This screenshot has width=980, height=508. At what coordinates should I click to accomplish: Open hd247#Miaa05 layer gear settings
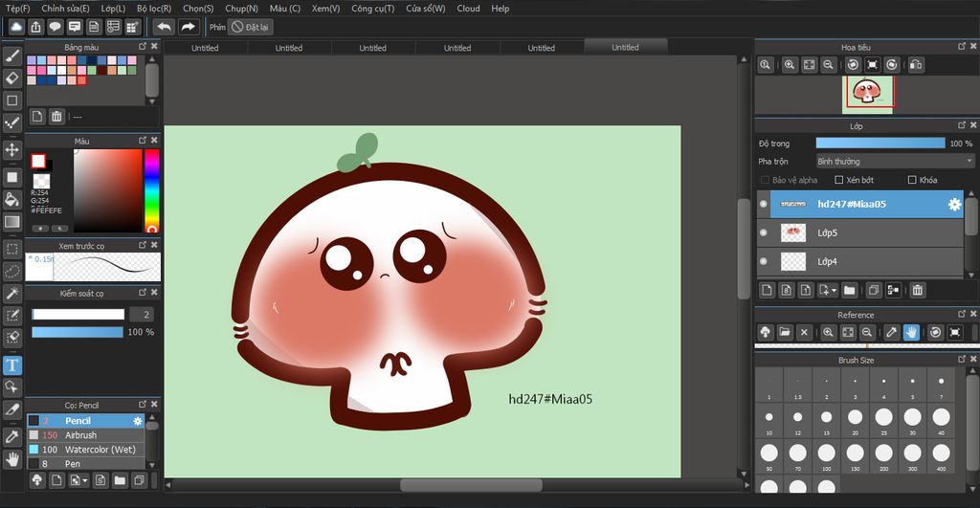954,205
